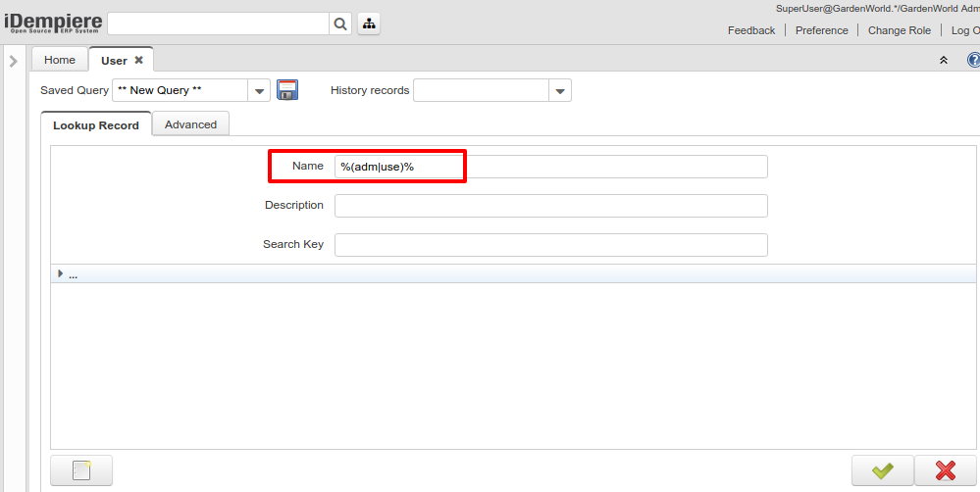This screenshot has width=980, height=492.
Task: Click the global search magnifier icon
Action: (340, 24)
